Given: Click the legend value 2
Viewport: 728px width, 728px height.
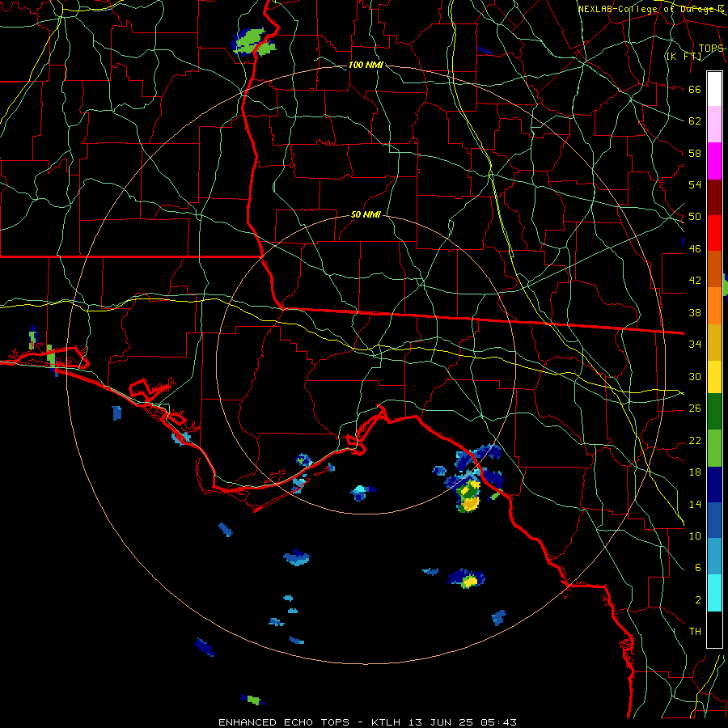Looking at the screenshot, I should (698, 599).
